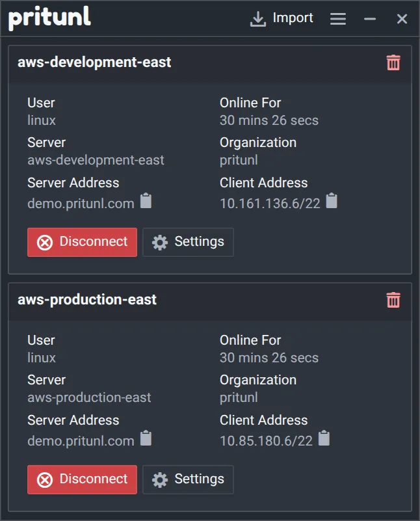
Task: Open the hamburger menu icon
Action: pos(337,18)
